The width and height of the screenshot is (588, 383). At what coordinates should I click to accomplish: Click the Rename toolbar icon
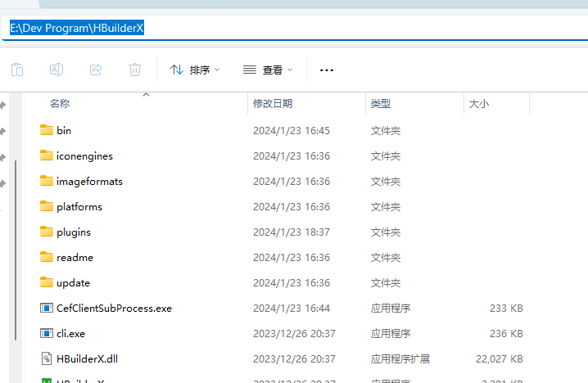57,70
